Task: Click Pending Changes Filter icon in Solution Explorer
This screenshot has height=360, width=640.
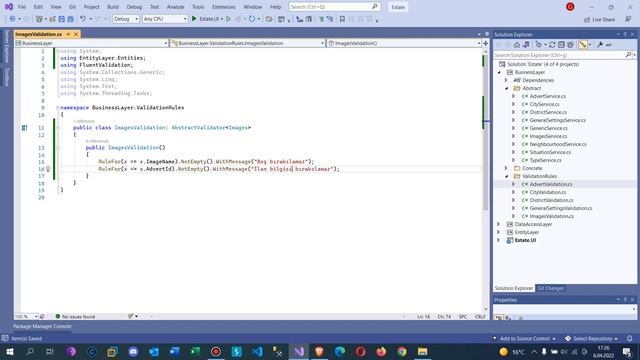Action: click(x=539, y=45)
